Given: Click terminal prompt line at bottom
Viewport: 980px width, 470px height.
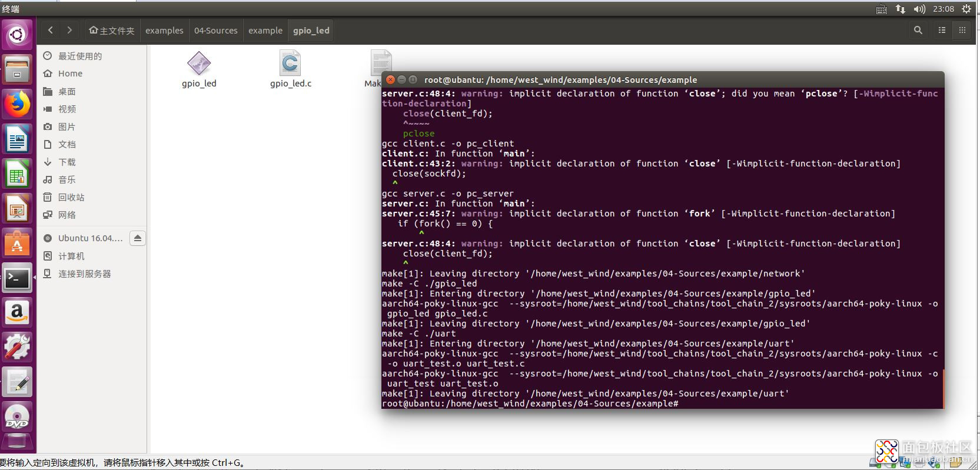Looking at the screenshot, I should pos(530,404).
